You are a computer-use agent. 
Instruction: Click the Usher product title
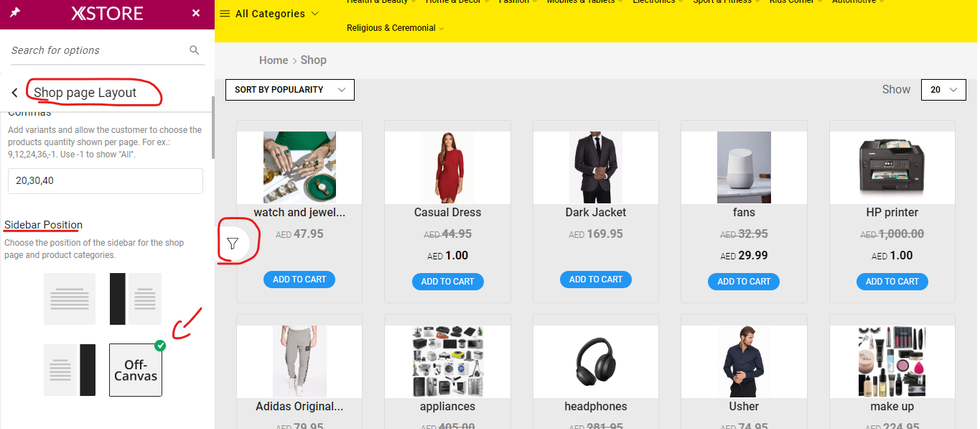744,407
